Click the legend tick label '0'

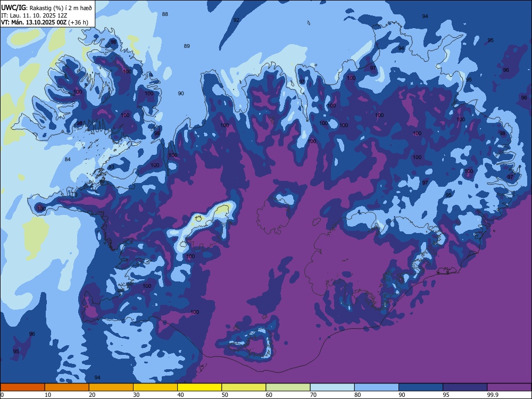[2, 395]
